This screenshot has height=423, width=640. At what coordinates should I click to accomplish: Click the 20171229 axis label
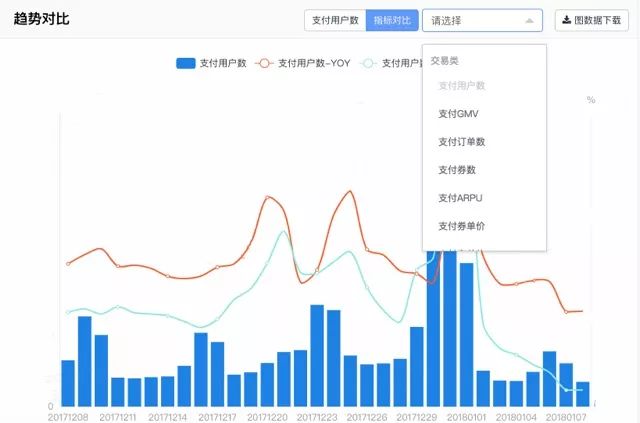click(416, 417)
